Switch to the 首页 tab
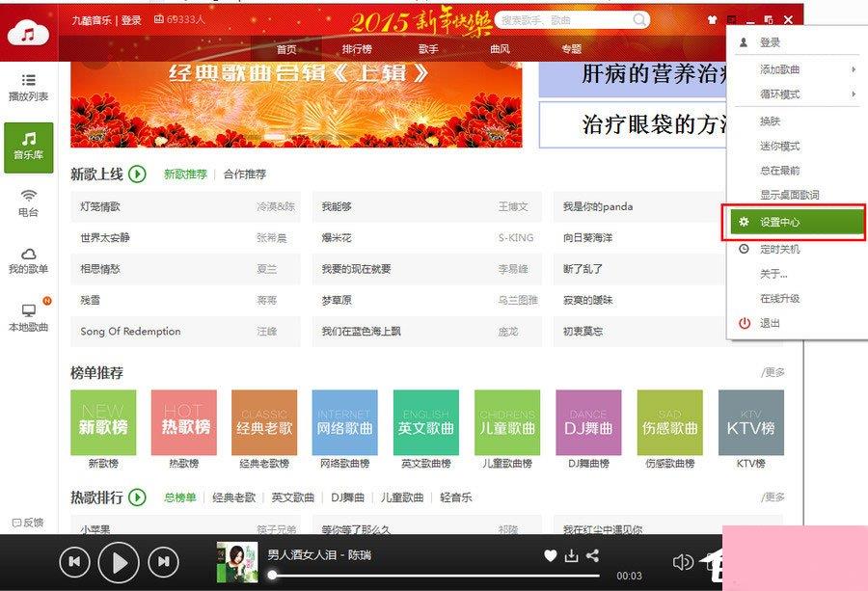868x591 pixels. point(286,49)
